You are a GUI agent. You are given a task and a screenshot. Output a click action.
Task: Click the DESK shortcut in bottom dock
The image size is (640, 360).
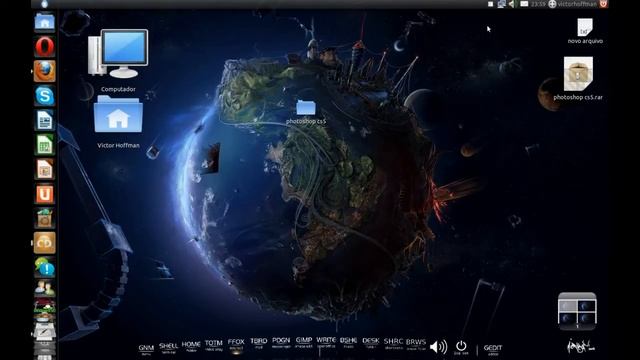coord(371,342)
